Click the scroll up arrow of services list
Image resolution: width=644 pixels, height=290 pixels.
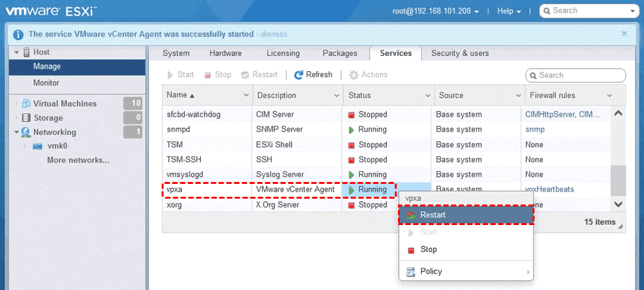[618, 114]
